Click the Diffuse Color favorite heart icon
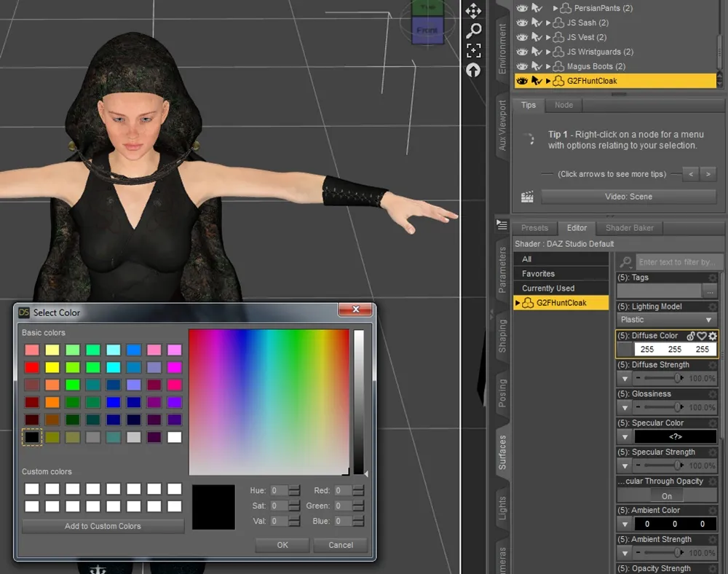 coord(702,336)
